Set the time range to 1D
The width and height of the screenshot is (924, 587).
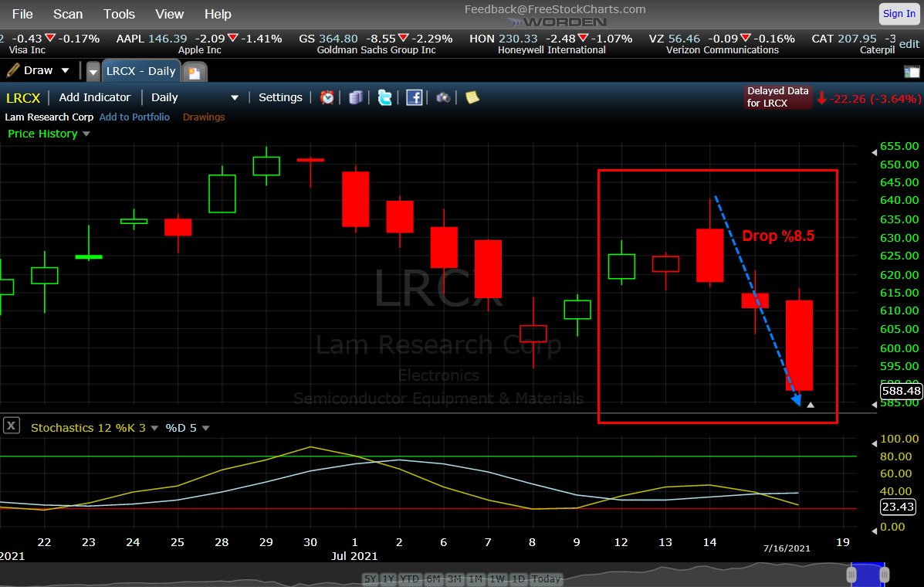point(518,579)
